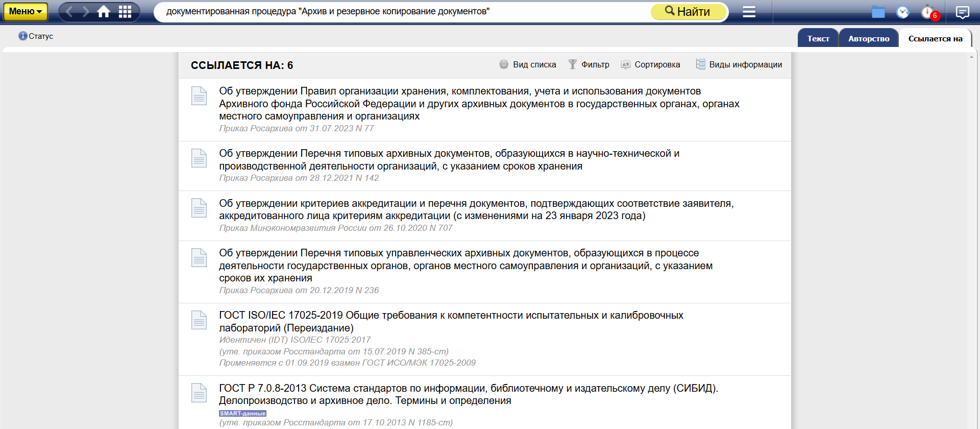Open the hamburger menu beside search

[x=749, y=12]
